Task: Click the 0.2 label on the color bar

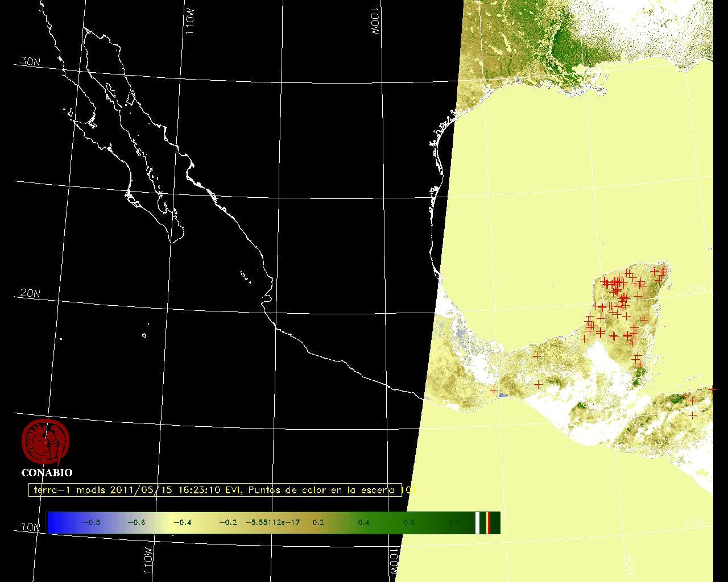Action: [x=318, y=522]
